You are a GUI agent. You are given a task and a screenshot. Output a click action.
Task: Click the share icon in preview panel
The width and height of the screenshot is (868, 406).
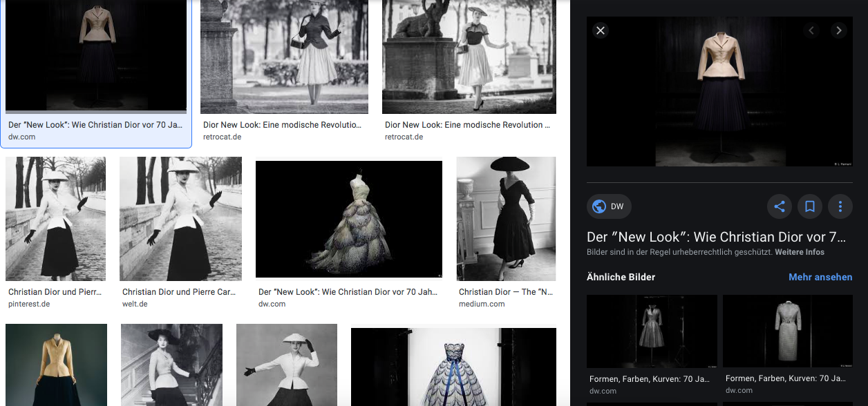click(780, 206)
